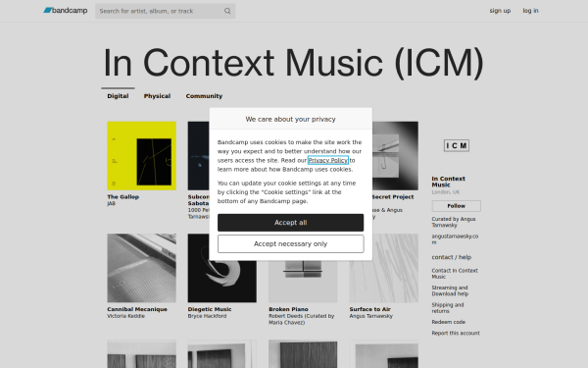
Task: Switch to the Physical tab
Action: [x=157, y=96]
